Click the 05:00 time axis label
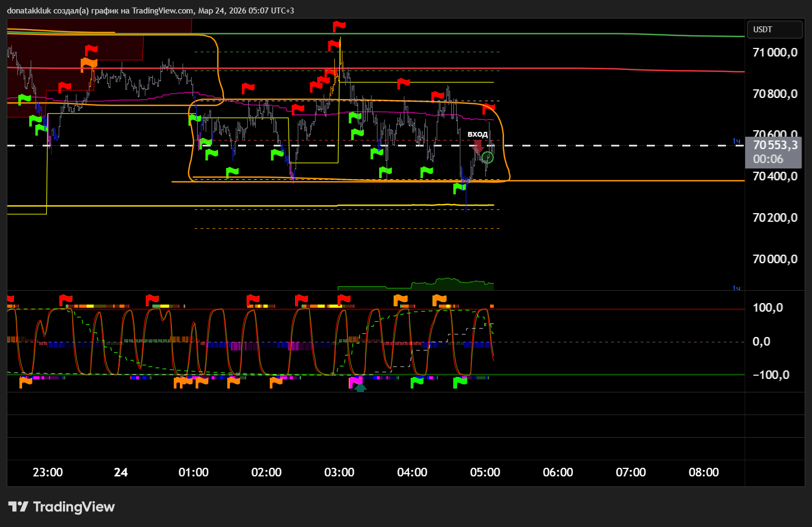This screenshot has height=527, width=812. pos(485,472)
